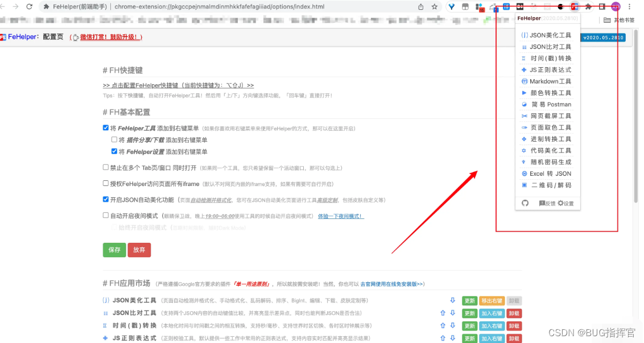The width and height of the screenshot is (644, 343).
Task: Click the red 放弃 button
Action: [139, 250]
